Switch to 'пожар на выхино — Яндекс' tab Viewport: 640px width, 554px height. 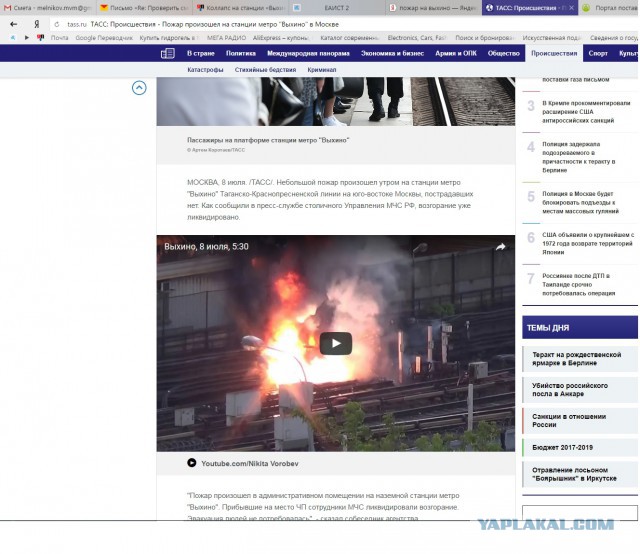[433, 8]
